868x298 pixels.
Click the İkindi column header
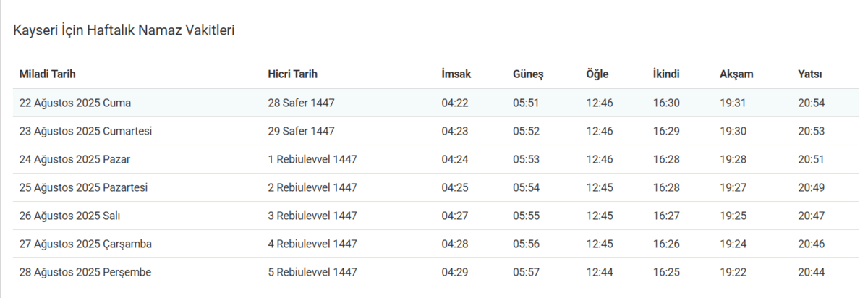tap(666, 74)
